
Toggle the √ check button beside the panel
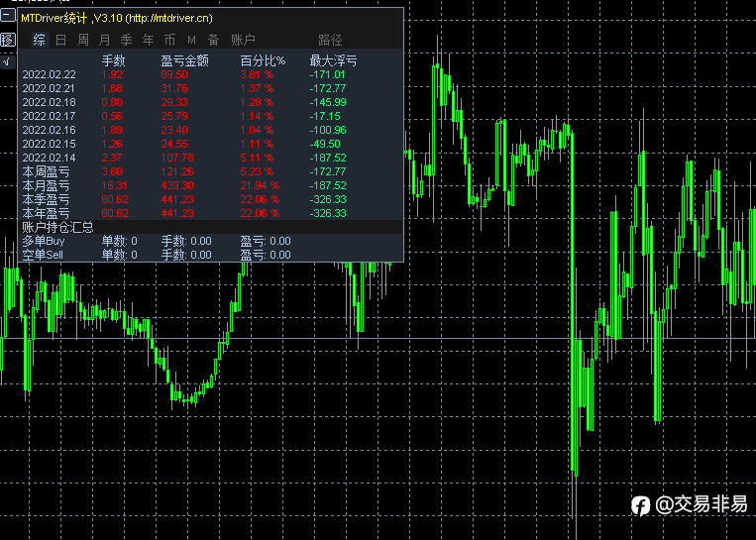[8, 61]
